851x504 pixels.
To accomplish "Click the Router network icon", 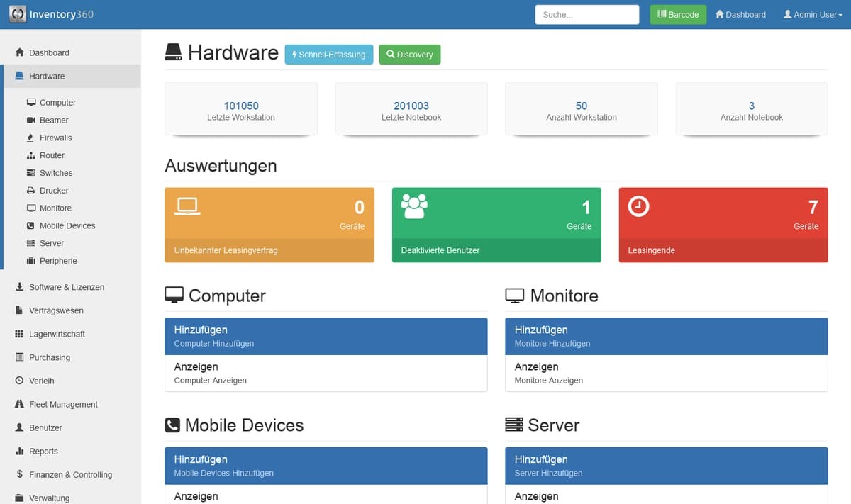I will [x=31, y=155].
